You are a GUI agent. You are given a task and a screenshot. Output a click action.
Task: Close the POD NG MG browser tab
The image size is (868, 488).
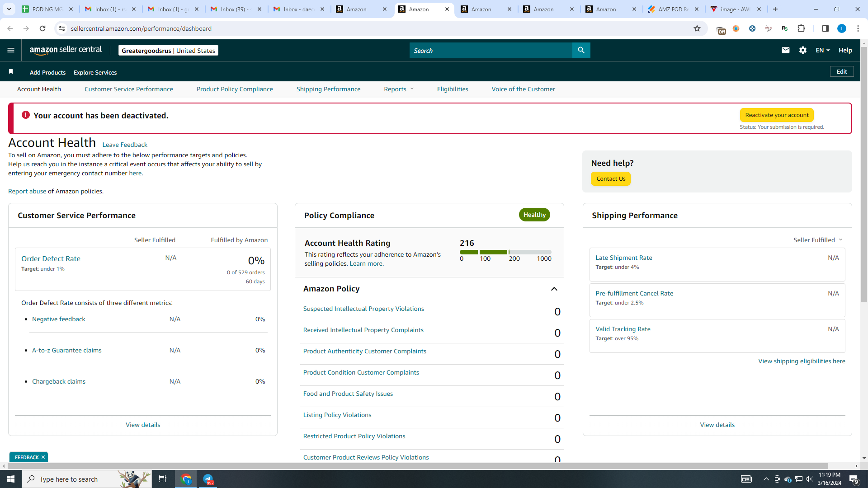71,9
